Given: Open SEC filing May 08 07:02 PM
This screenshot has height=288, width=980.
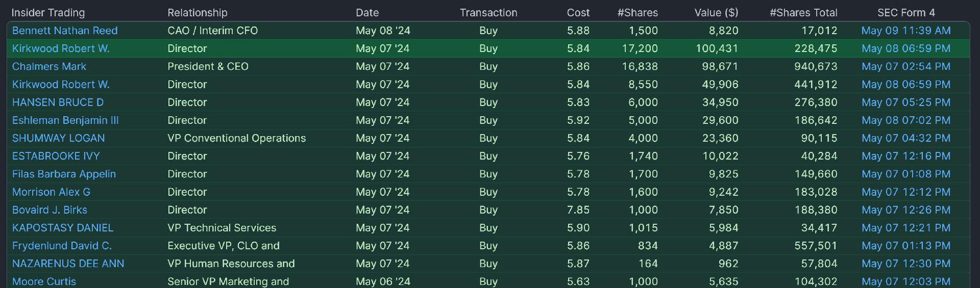Looking at the screenshot, I should point(906,120).
